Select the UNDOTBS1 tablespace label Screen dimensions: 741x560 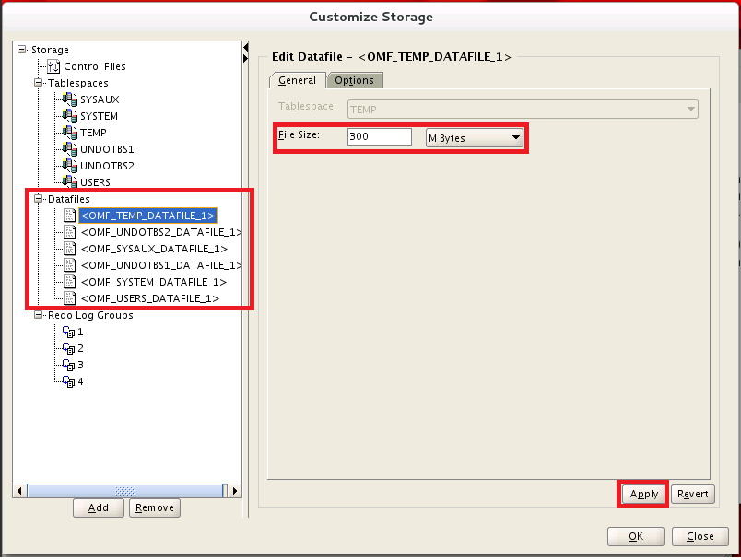point(107,149)
